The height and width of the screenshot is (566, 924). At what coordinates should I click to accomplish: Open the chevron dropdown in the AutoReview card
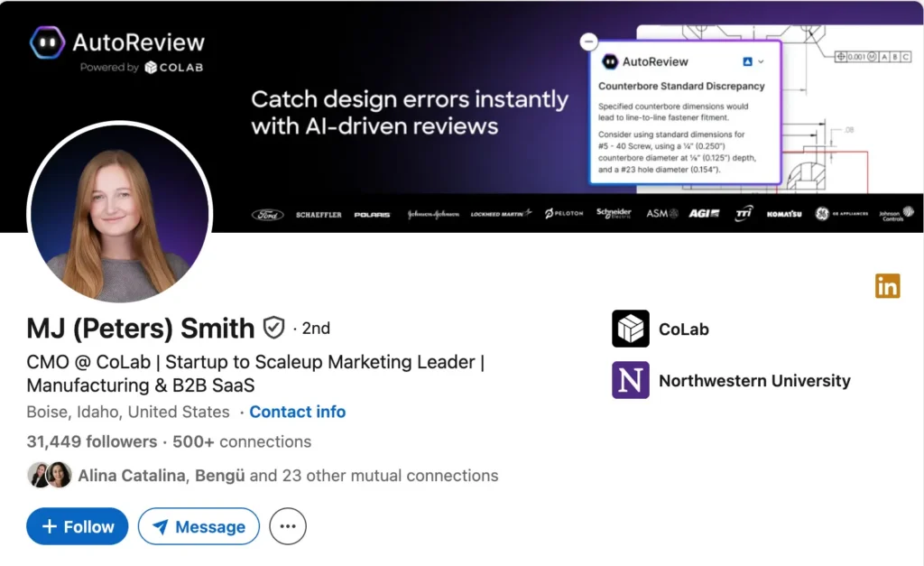[759, 61]
